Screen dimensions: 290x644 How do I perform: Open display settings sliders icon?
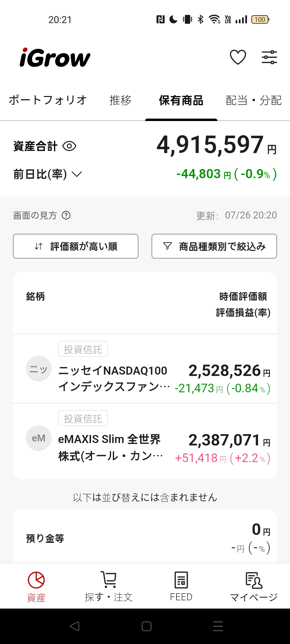269,57
